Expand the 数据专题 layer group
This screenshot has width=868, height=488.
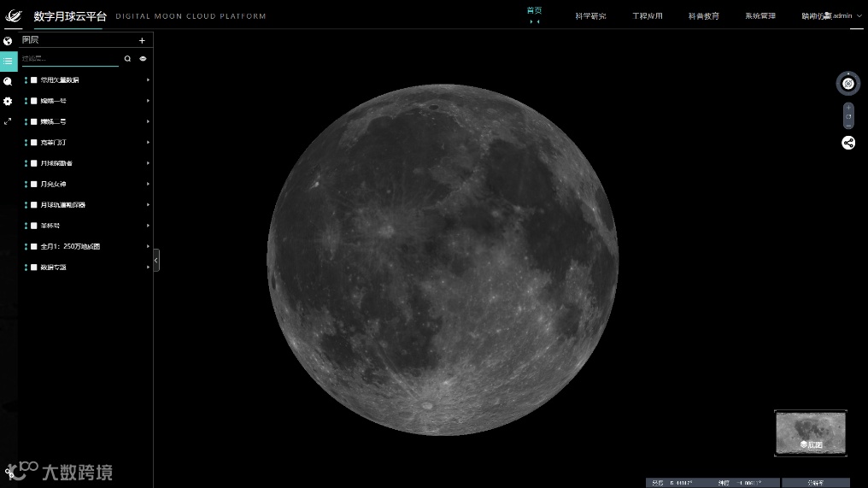pyautogui.click(x=148, y=267)
